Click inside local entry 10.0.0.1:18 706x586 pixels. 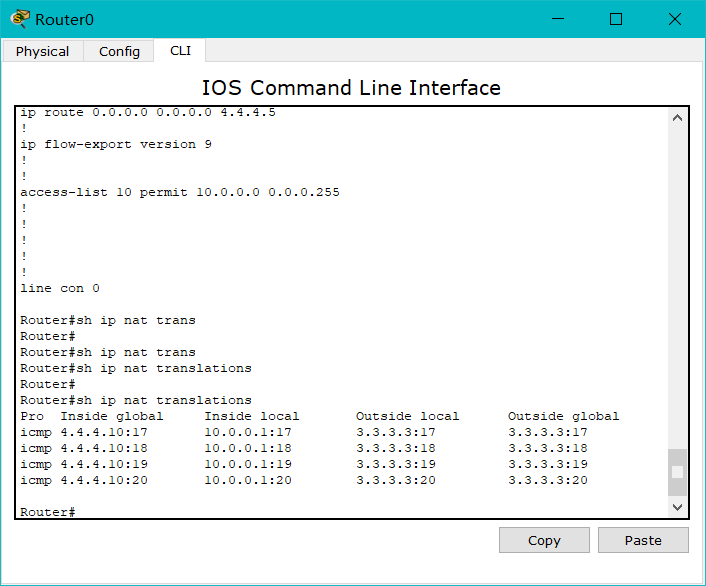pyautogui.click(x=248, y=448)
